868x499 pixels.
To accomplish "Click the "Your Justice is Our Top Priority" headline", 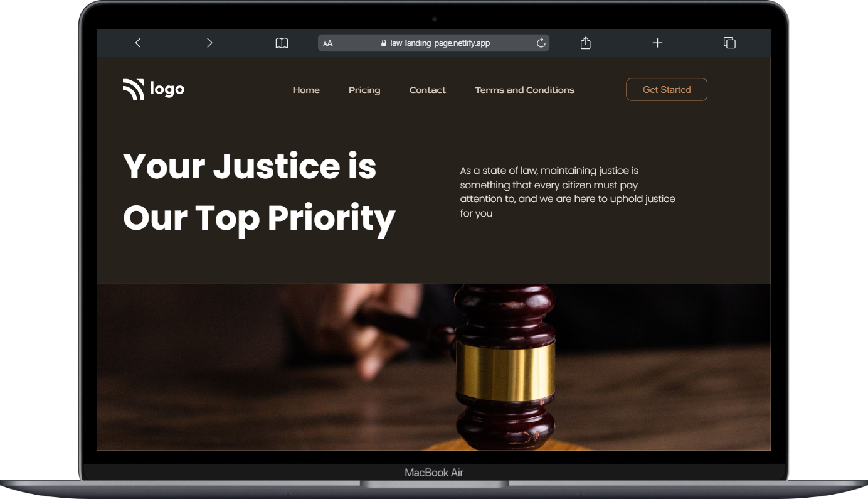I will pos(259,192).
